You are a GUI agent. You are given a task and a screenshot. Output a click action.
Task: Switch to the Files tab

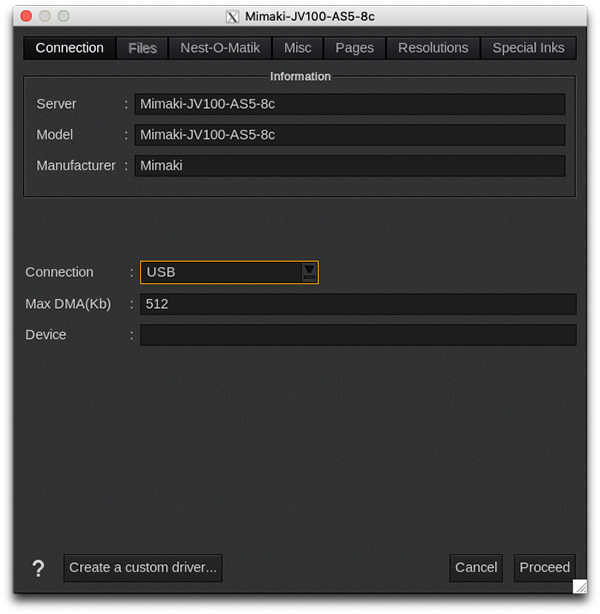click(142, 48)
